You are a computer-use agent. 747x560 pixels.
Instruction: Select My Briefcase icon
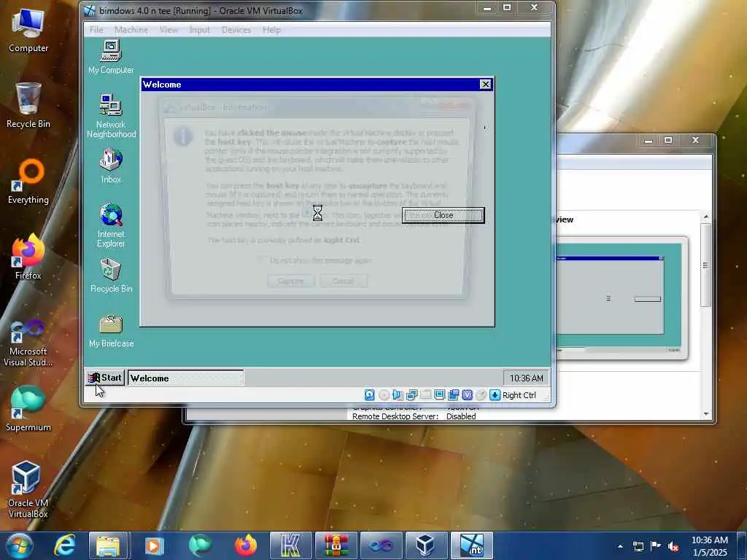(111, 331)
